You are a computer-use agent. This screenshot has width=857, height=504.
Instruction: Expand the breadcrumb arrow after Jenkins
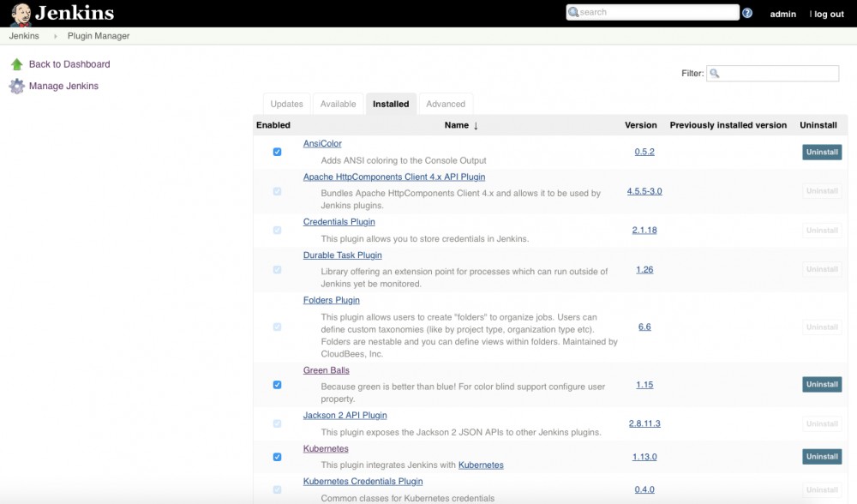tap(54, 37)
